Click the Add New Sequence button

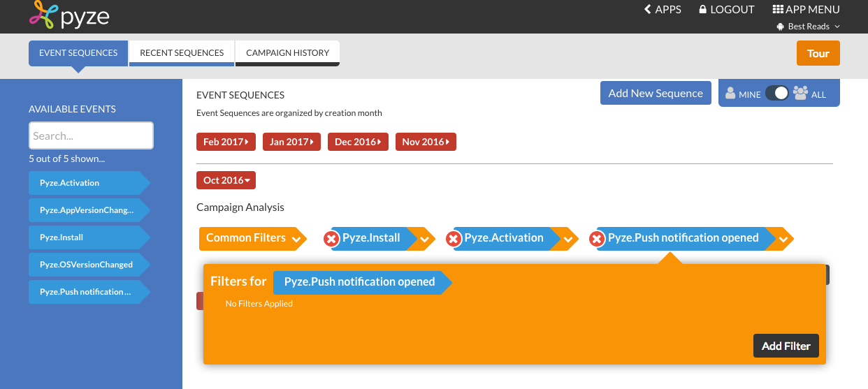pyautogui.click(x=656, y=93)
